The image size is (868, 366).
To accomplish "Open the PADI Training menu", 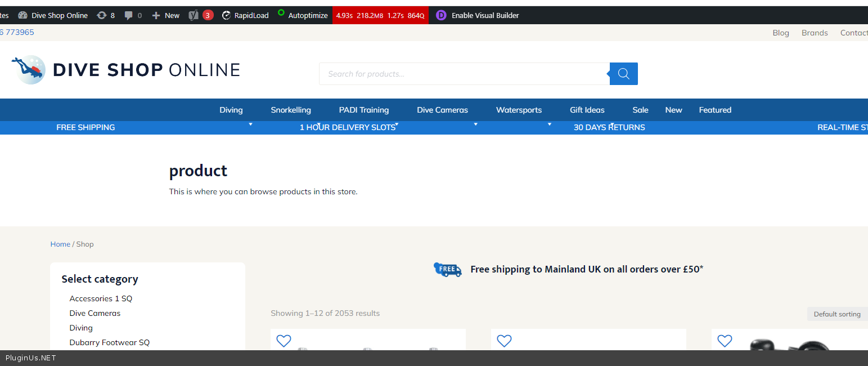I will 363,110.
